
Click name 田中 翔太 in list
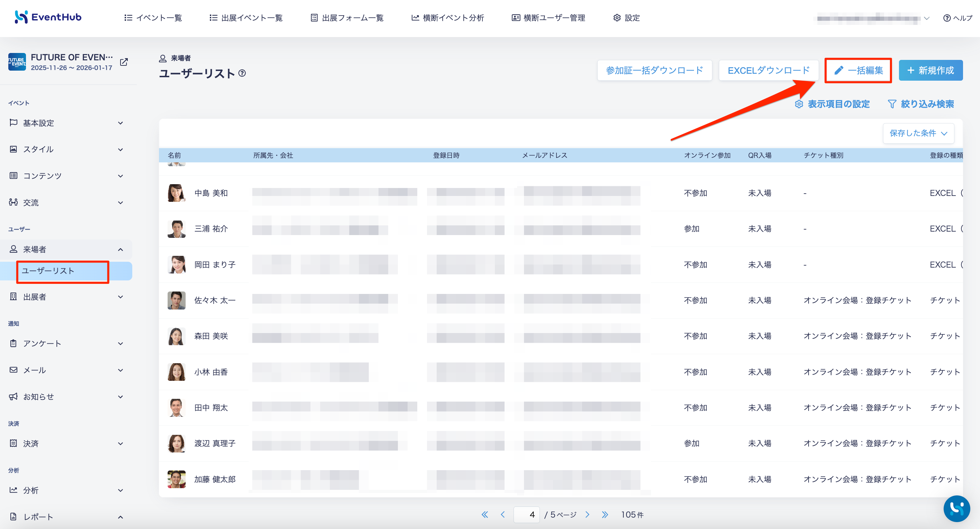211,407
